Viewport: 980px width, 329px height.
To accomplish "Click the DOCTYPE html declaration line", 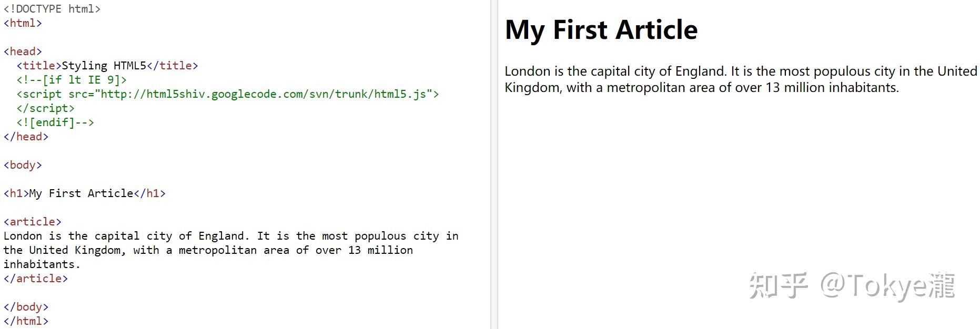I will point(52,9).
